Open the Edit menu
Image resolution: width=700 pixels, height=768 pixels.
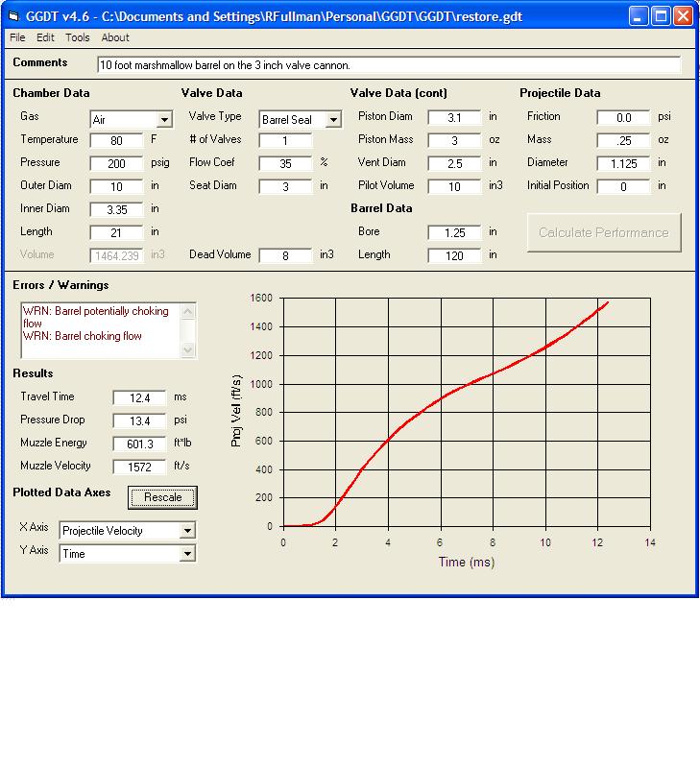45,37
